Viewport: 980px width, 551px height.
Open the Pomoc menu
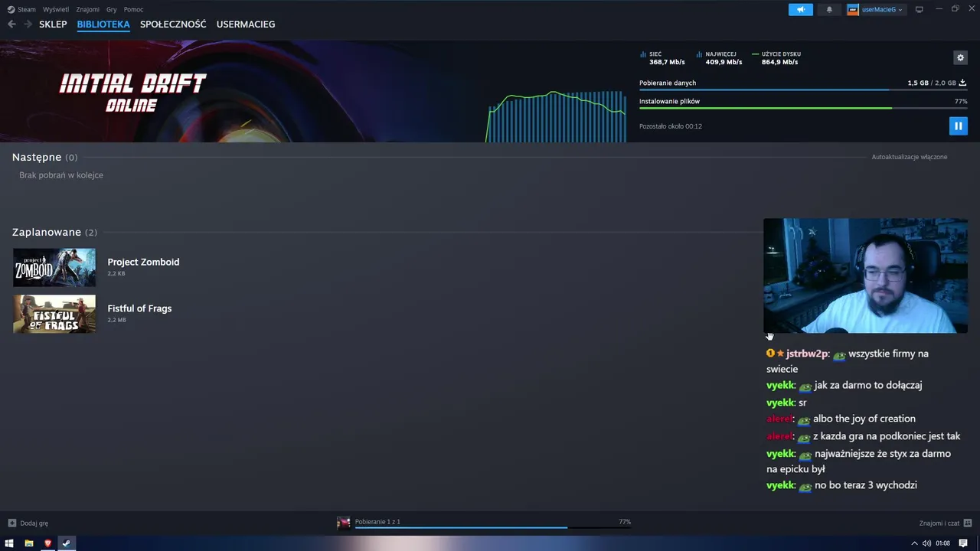[133, 9]
